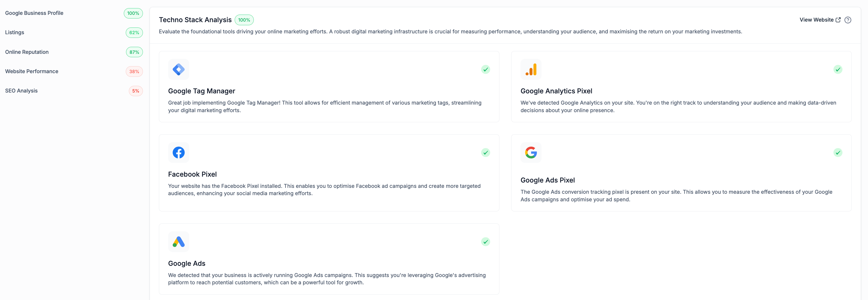Viewport: 868px width, 300px height.
Task: Click the Google Ads Pixel G logo
Action: click(x=531, y=153)
